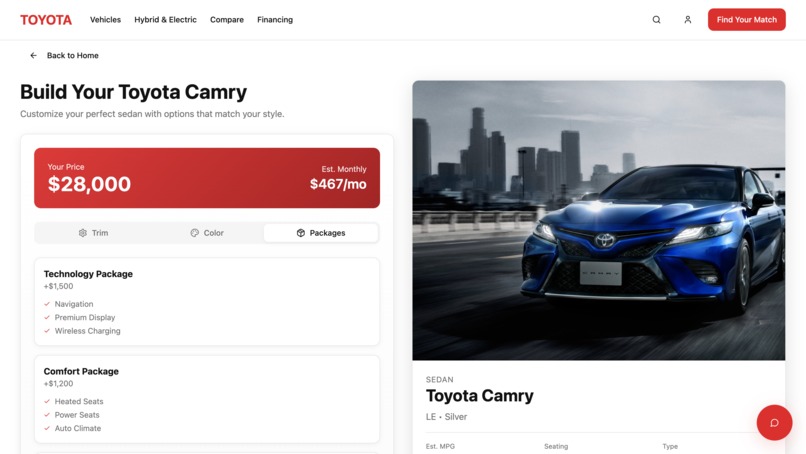Image resolution: width=806 pixels, height=454 pixels.
Task: Click the Your Price label
Action: pyautogui.click(x=66, y=167)
